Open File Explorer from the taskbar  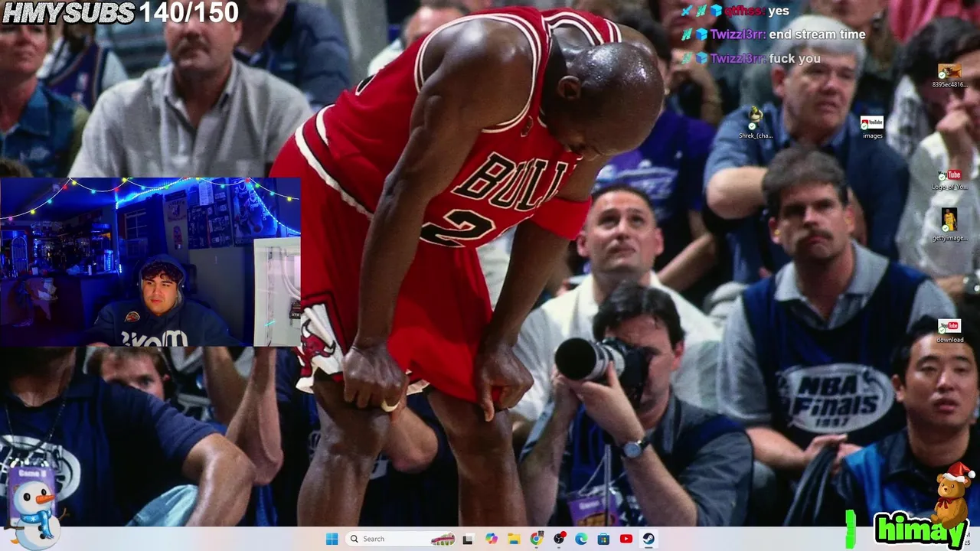514,539
